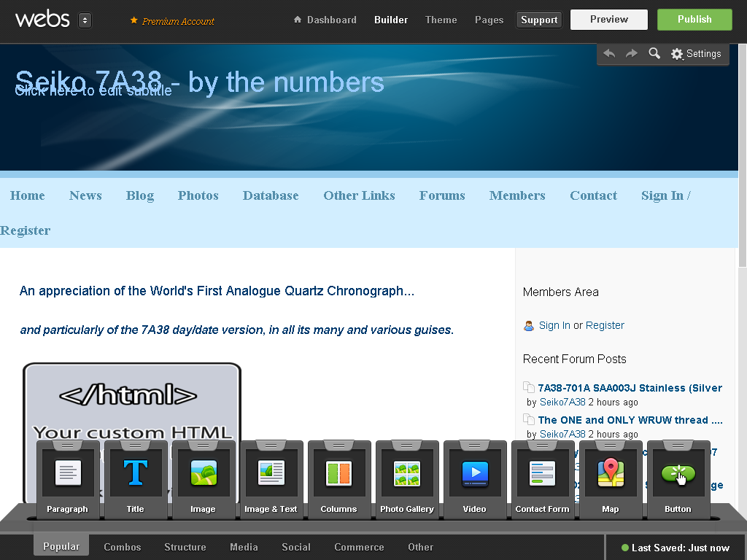The height and width of the screenshot is (560, 747).
Task: Add a Photo Gallery widget
Action: pyautogui.click(x=407, y=474)
